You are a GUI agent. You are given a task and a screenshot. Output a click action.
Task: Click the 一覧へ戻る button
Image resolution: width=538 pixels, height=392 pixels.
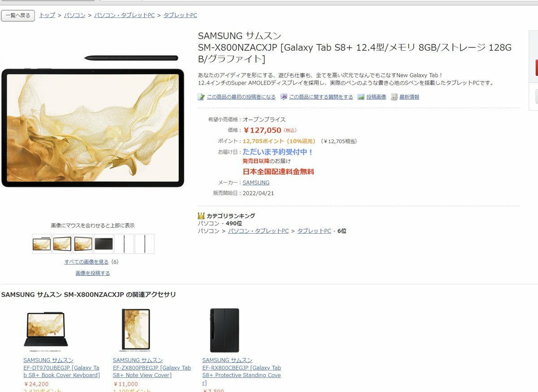[18, 16]
